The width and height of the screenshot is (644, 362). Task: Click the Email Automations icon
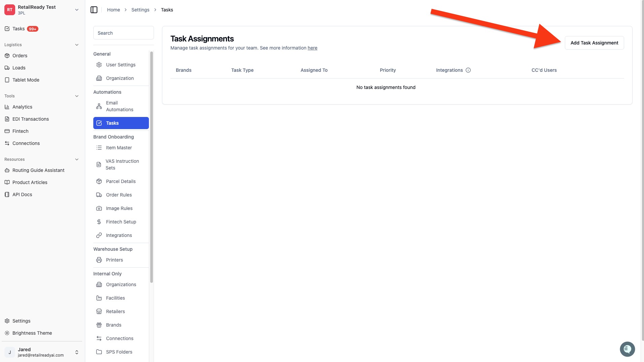[x=99, y=106]
